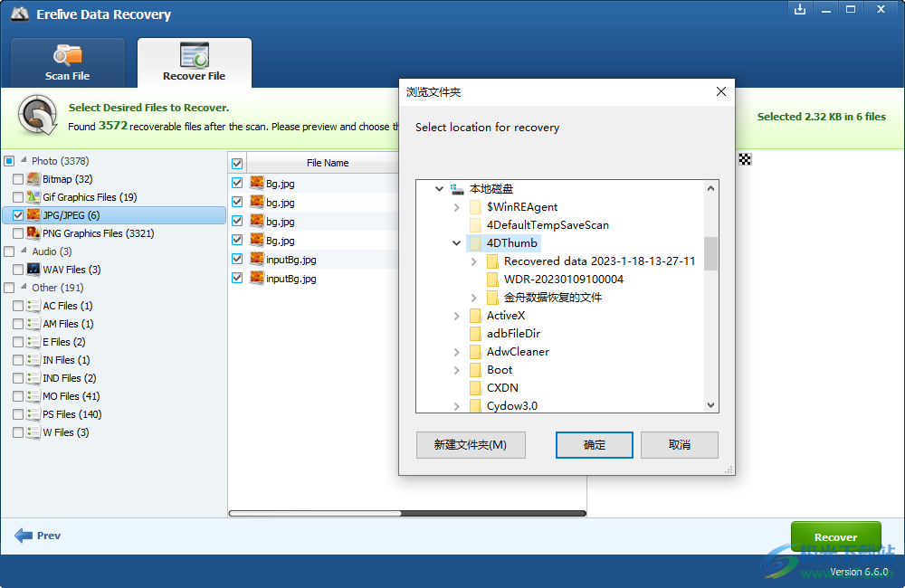Screen dimensions: 905x588
Task: Click the first inputBg.jpg file icon
Action: tap(257, 259)
